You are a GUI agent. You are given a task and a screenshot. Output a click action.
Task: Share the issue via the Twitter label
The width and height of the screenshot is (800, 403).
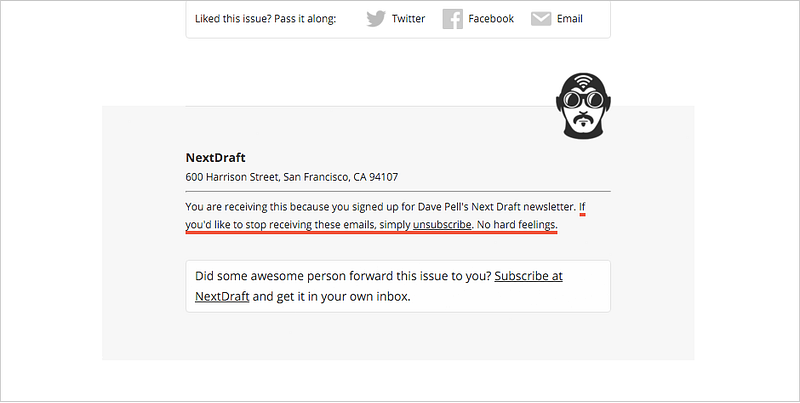[x=408, y=19]
